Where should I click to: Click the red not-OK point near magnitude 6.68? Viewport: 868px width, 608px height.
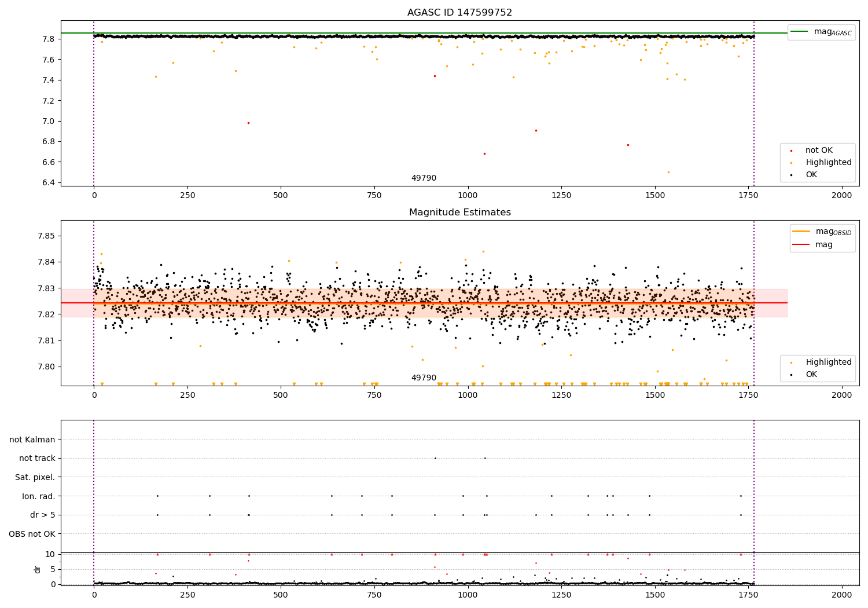484,153
